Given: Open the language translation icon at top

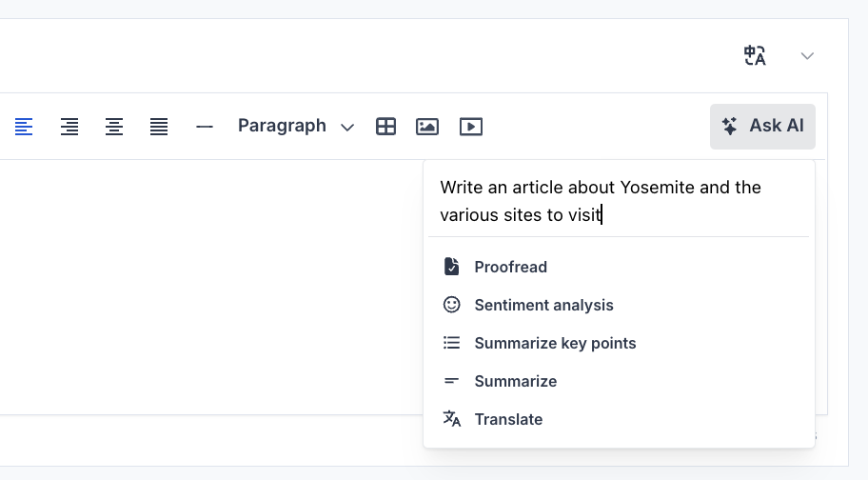Looking at the screenshot, I should tap(755, 56).
